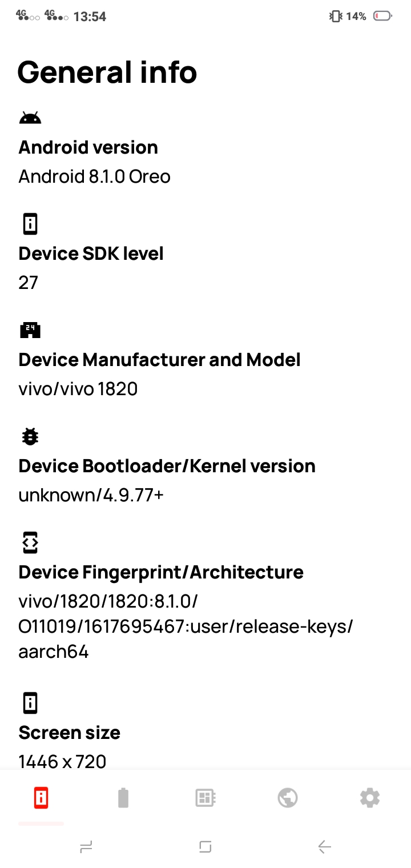Tap the Android robot icon
The height and width of the screenshot is (868, 411).
30,118
